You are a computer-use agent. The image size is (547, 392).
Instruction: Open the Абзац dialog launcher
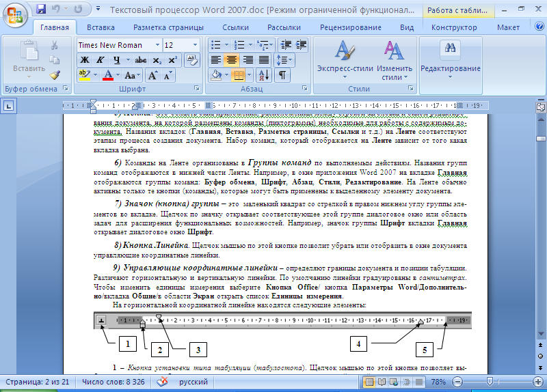coord(304,89)
